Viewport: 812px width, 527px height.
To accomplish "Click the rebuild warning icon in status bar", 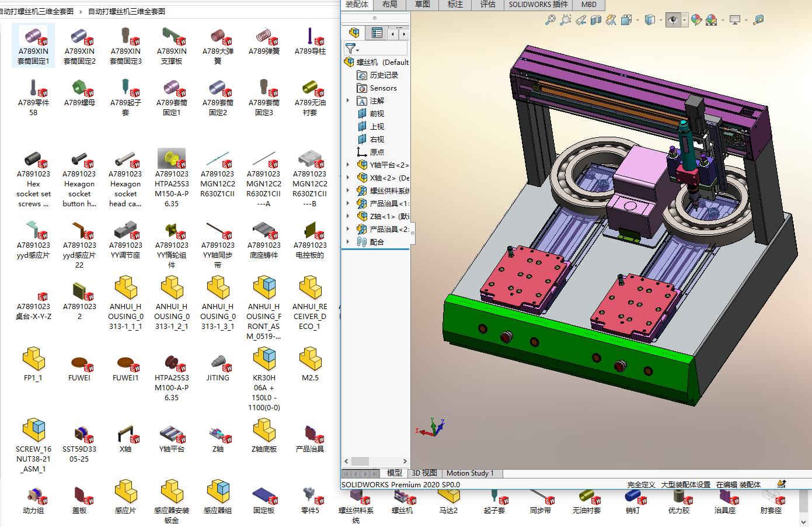I will click(782, 484).
